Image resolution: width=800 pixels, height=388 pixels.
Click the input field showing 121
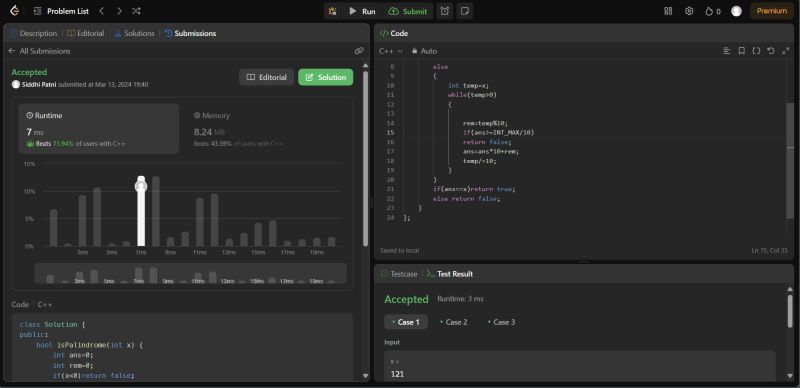click(580, 367)
